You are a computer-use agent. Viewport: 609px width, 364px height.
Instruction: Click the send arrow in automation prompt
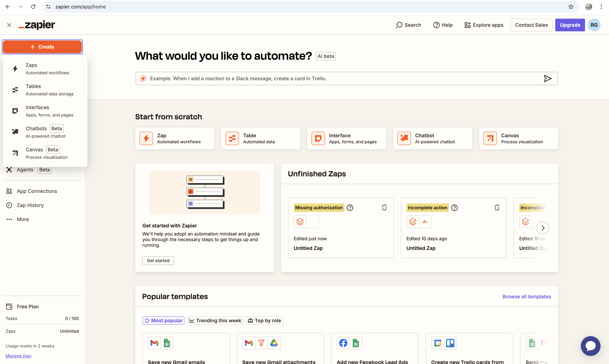(x=547, y=79)
